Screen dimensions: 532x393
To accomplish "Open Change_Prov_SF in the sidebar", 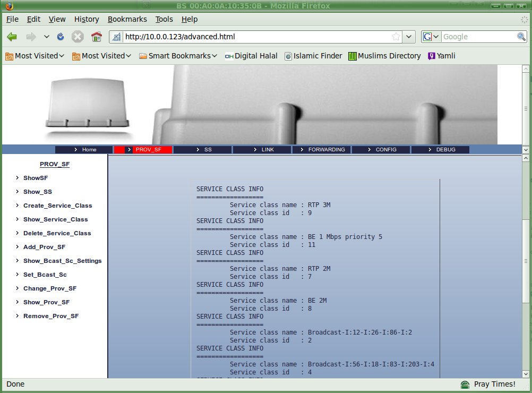I will pyautogui.click(x=50, y=288).
